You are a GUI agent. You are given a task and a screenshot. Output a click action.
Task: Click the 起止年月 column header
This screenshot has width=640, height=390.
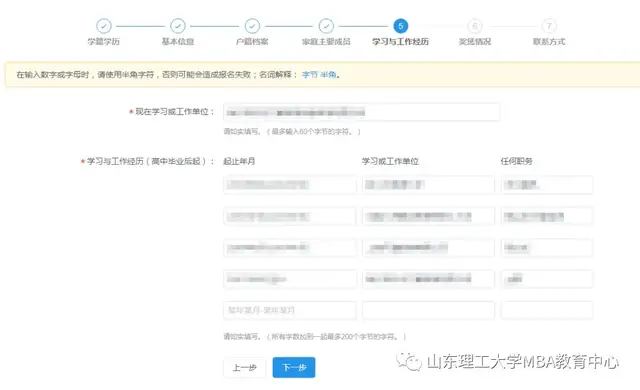coord(239,161)
